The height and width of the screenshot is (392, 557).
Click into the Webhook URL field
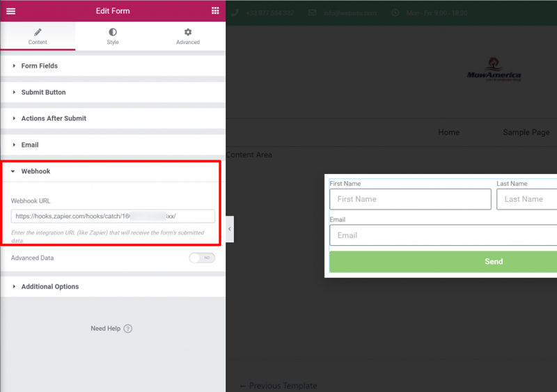point(113,216)
